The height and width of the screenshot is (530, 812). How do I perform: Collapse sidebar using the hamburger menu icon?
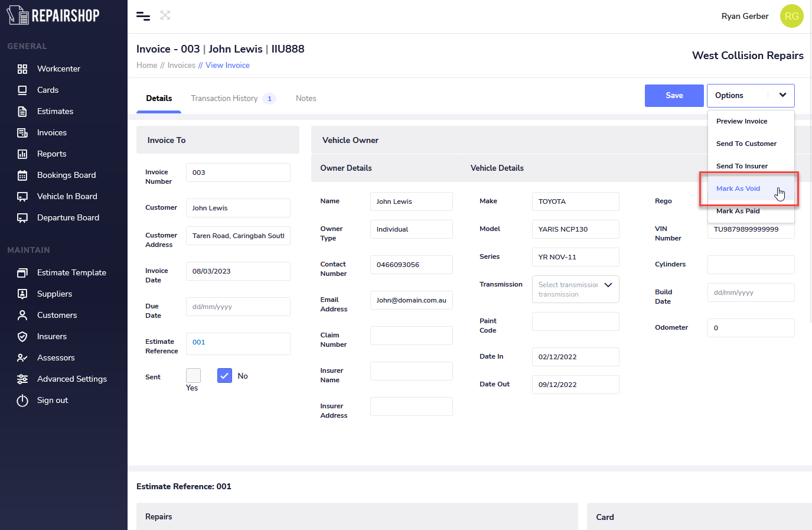[143, 16]
